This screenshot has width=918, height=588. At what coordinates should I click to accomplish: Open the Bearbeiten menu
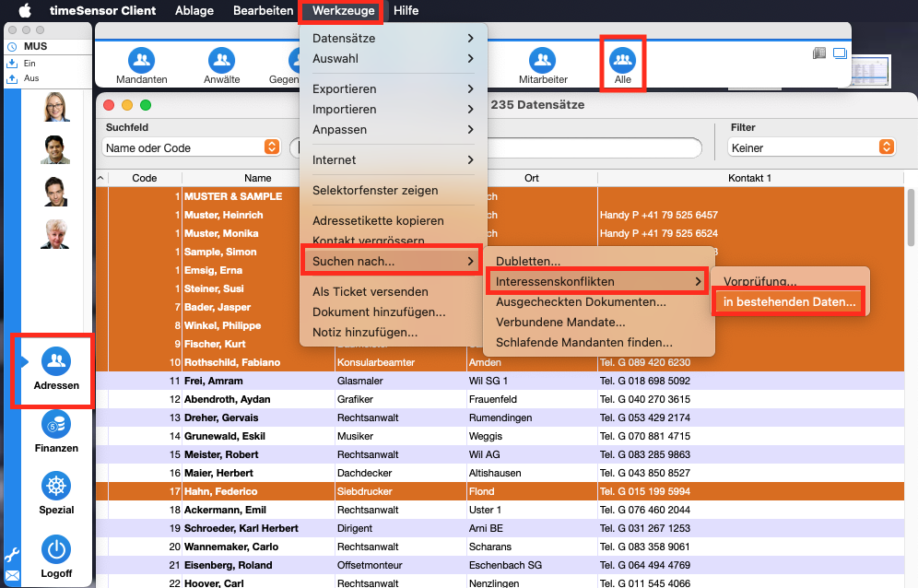pos(263,10)
